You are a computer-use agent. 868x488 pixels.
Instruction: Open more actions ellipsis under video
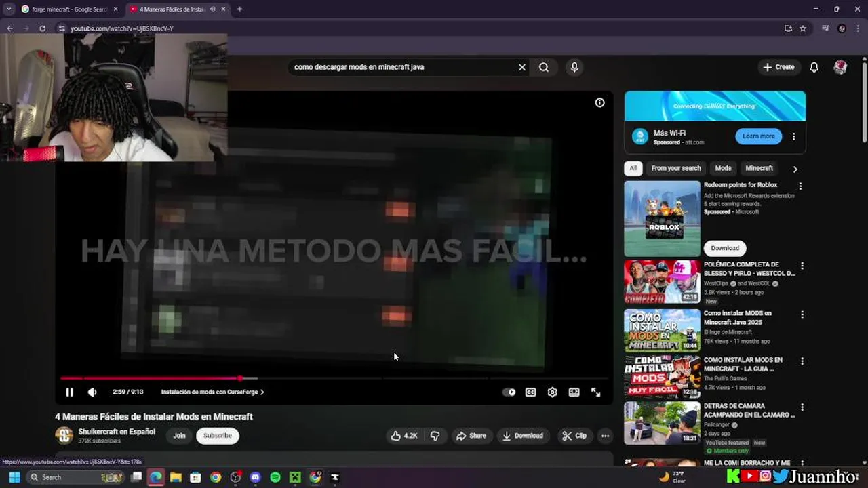point(605,436)
